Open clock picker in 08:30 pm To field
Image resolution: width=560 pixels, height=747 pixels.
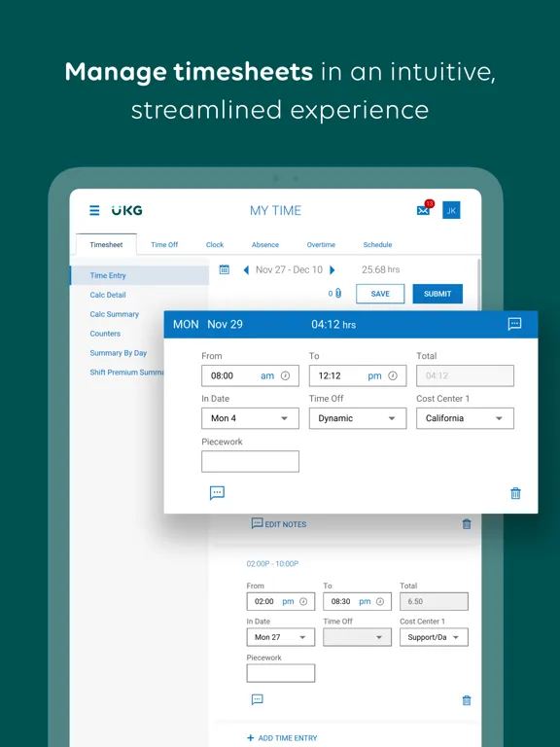[x=379, y=602]
